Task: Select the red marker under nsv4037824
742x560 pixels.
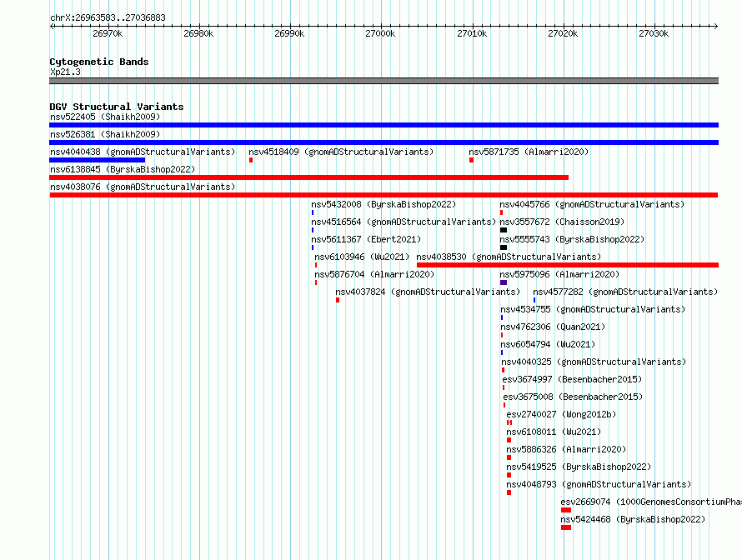Action: [338, 300]
